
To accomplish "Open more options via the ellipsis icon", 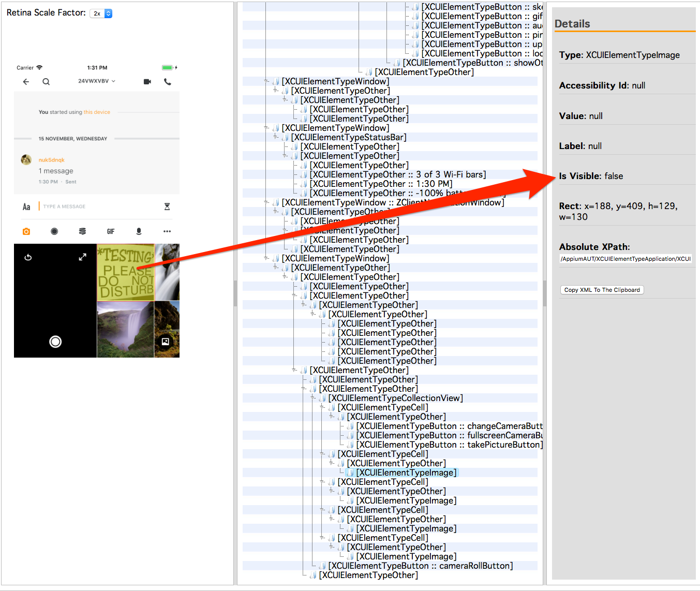I will click(x=167, y=231).
